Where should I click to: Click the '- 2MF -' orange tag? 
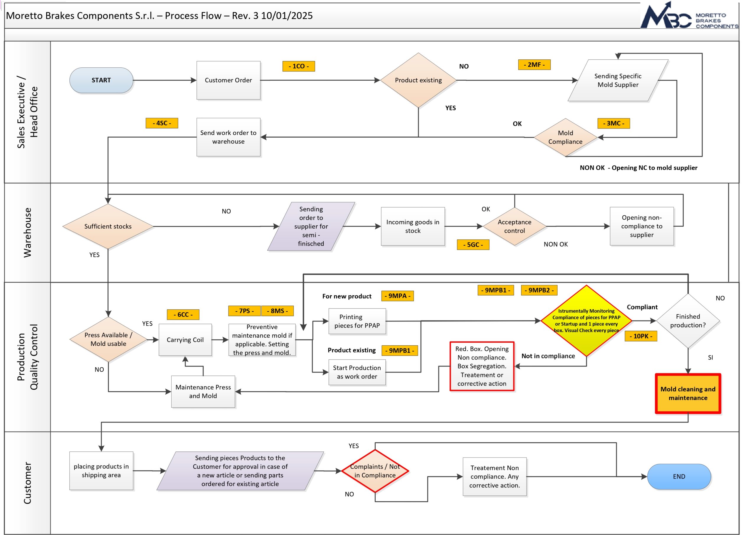point(534,65)
